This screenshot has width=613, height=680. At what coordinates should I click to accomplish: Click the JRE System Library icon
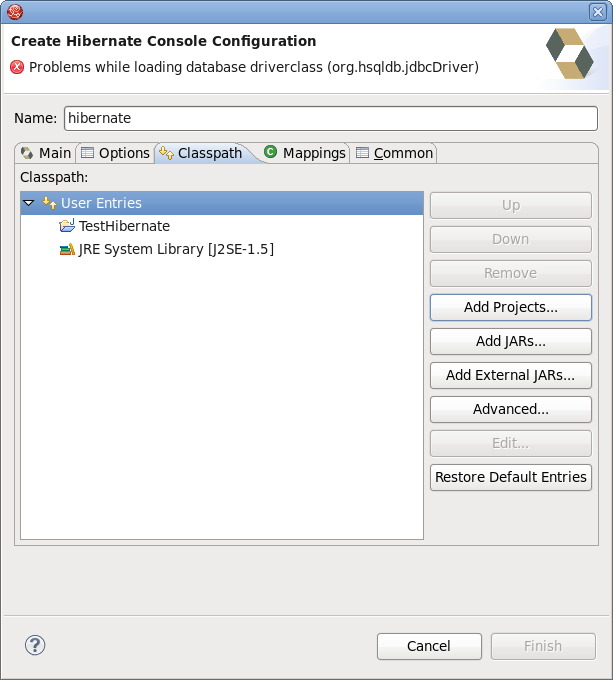pos(67,249)
